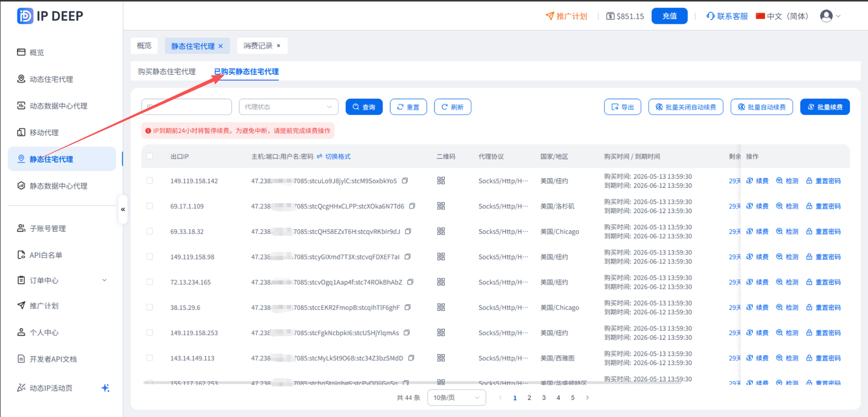Close the 消费记录 page tab

[x=279, y=46]
